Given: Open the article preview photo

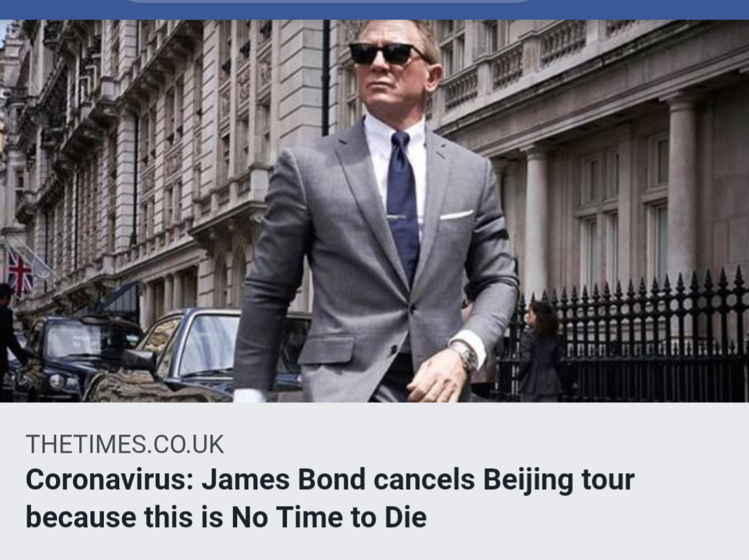Looking at the screenshot, I should coord(374,210).
